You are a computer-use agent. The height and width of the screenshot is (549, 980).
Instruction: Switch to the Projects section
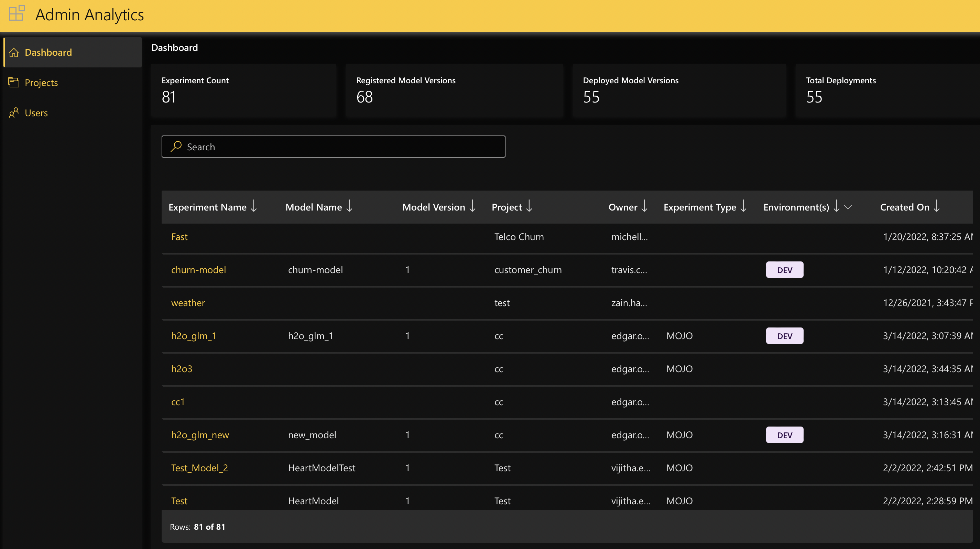pyautogui.click(x=41, y=82)
